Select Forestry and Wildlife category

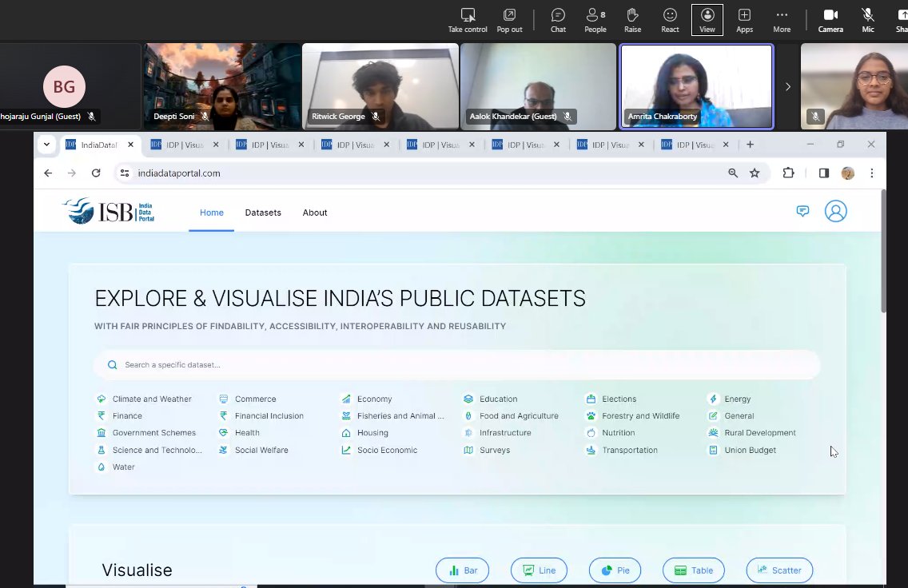633,415
